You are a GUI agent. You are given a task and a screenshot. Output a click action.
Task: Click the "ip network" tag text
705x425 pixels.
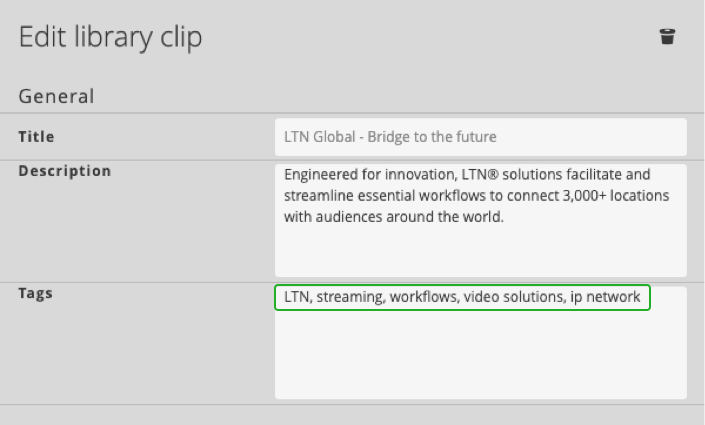coord(605,298)
